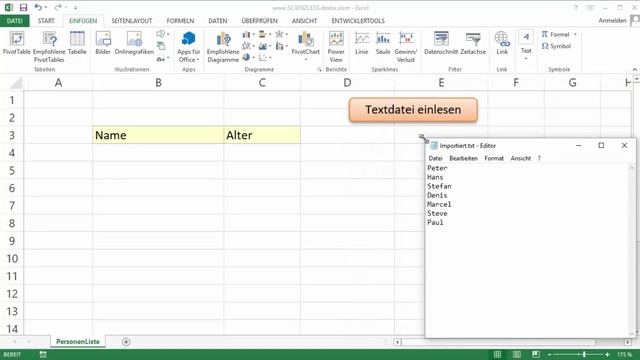Open the DATEI tab

point(15,21)
